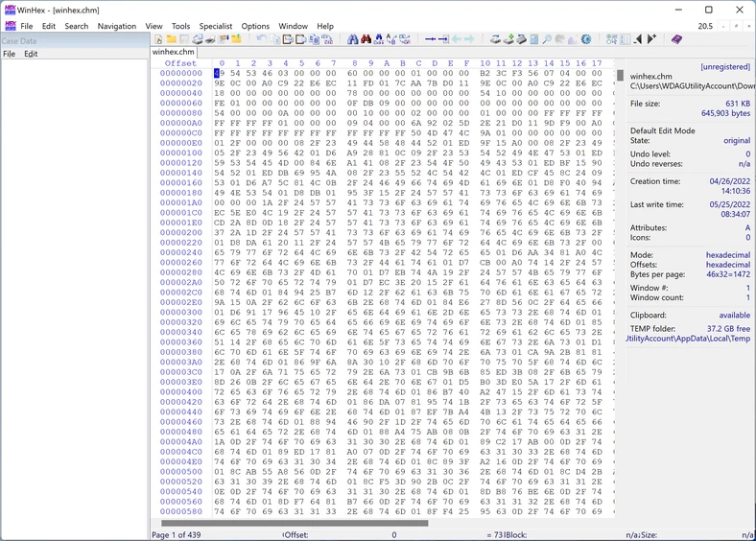Click the Offset column header
The height and width of the screenshot is (541, 756).
pyautogui.click(x=180, y=63)
